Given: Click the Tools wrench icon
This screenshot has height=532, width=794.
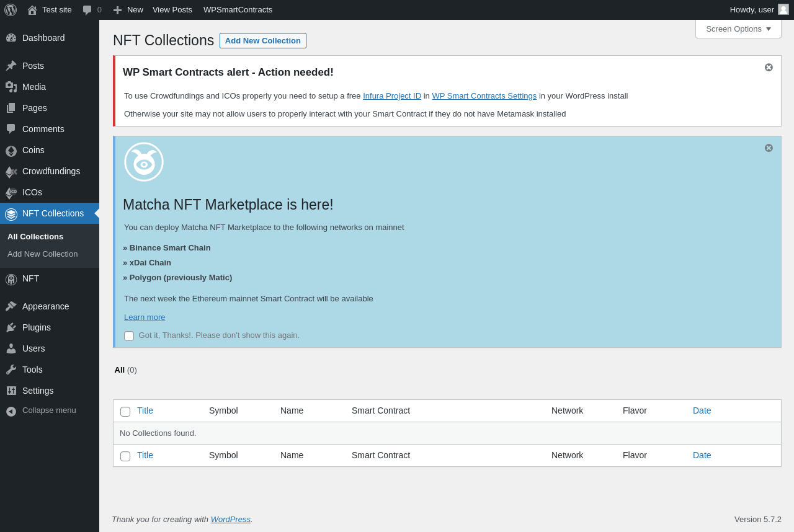Looking at the screenshot, I should 11,370.
